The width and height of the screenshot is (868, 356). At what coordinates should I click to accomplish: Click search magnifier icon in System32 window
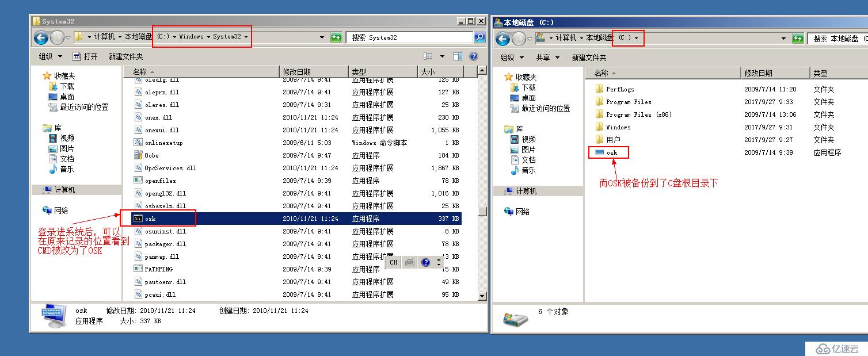479,37
